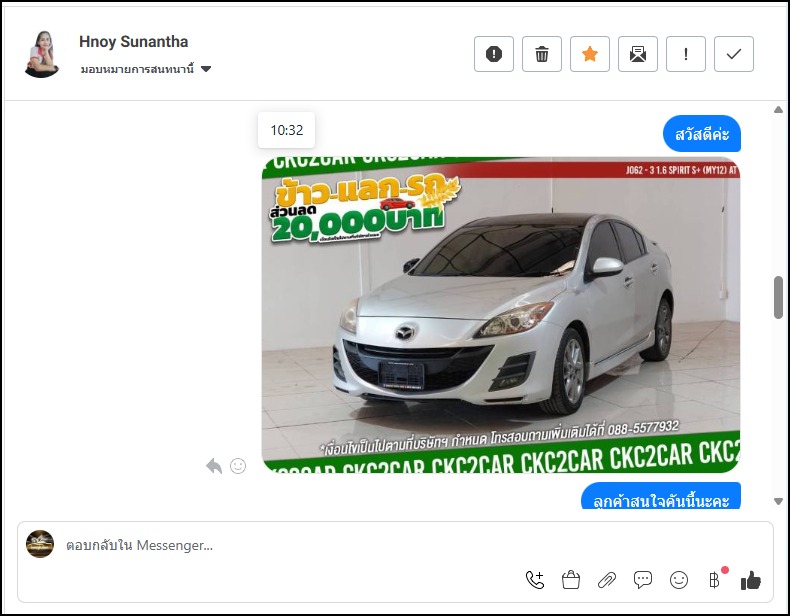
Task: Open the shopping bag products icon
Action: pyautogui.click(x=571, y=580)
